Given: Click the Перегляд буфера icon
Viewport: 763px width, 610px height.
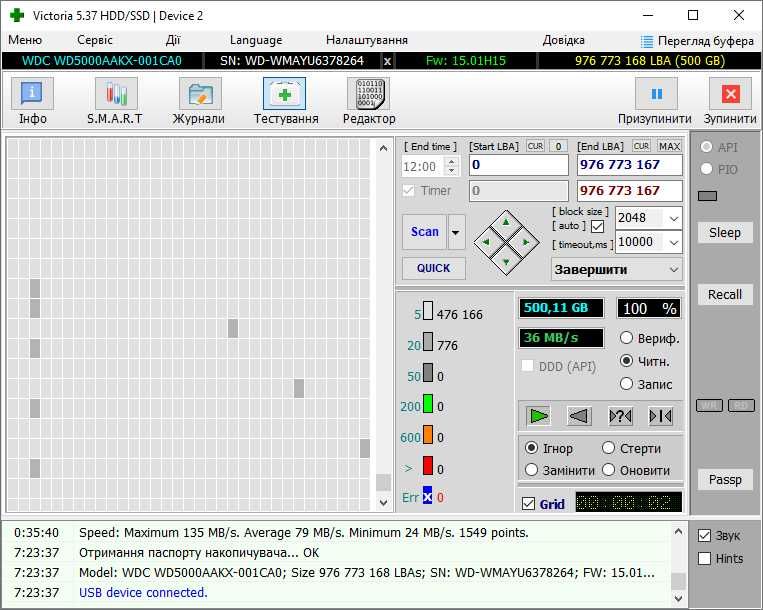Looking at the screenshot, I should click(647, 41).
